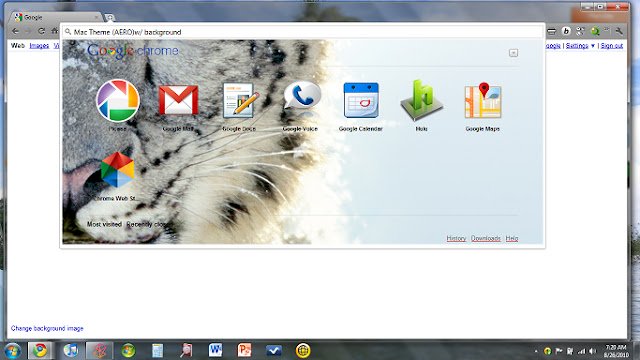Click the green magnifier extension icon
The width and height of the screenshot is (640, 360).
coord(595,31)
